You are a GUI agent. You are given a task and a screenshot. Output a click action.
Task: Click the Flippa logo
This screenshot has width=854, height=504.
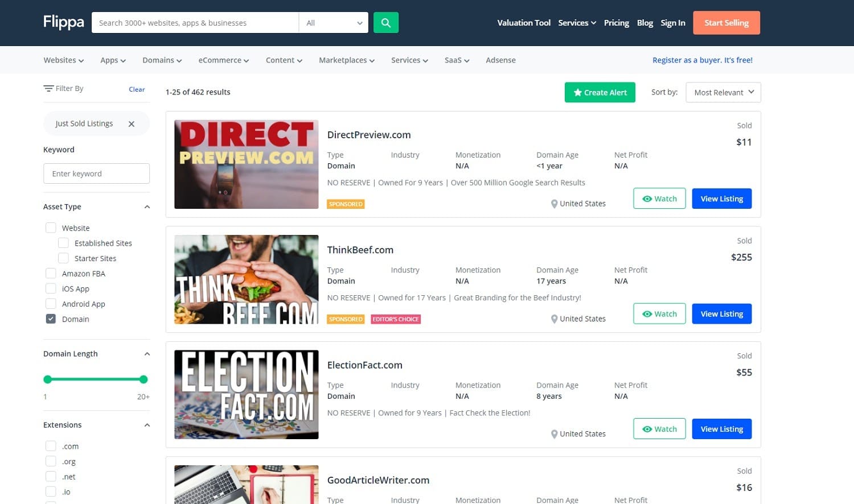(x=64, y=22)
